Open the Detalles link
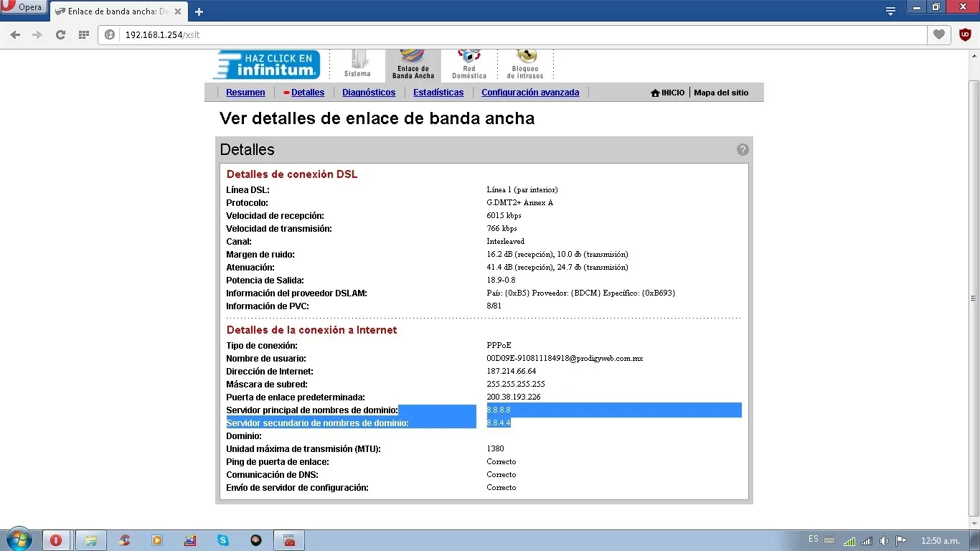 pos(308,93)
